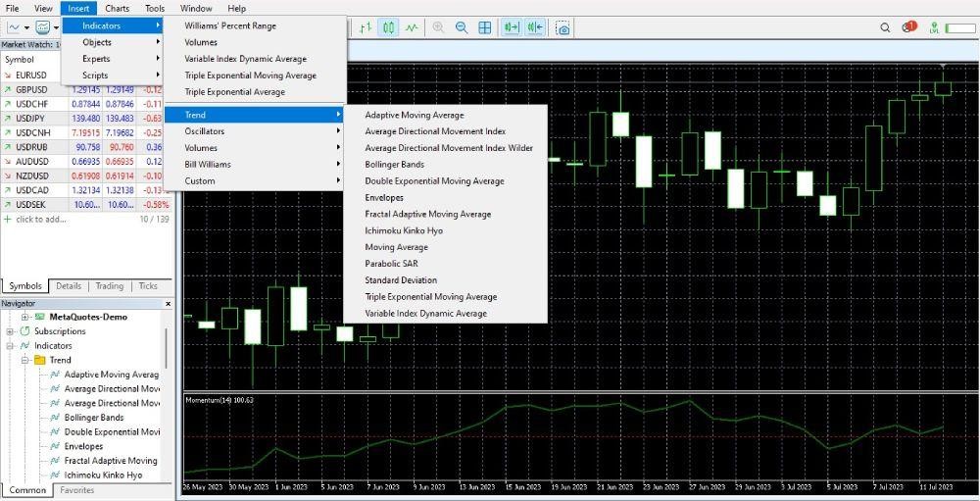This screenshot has height=501, width=980.
Task: Switch chart to bar chart icon
Action: click(366, 28)
